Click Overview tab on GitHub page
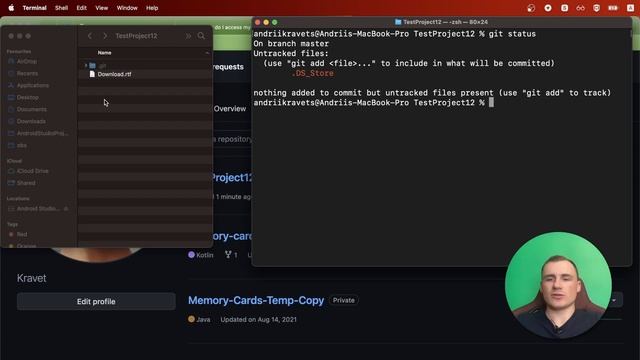This screenshot has height=360, width=640. pos(230,109)
